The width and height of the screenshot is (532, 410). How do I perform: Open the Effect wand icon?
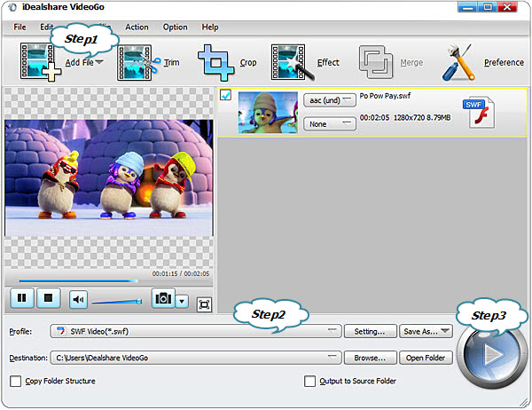tap(292, 62)
